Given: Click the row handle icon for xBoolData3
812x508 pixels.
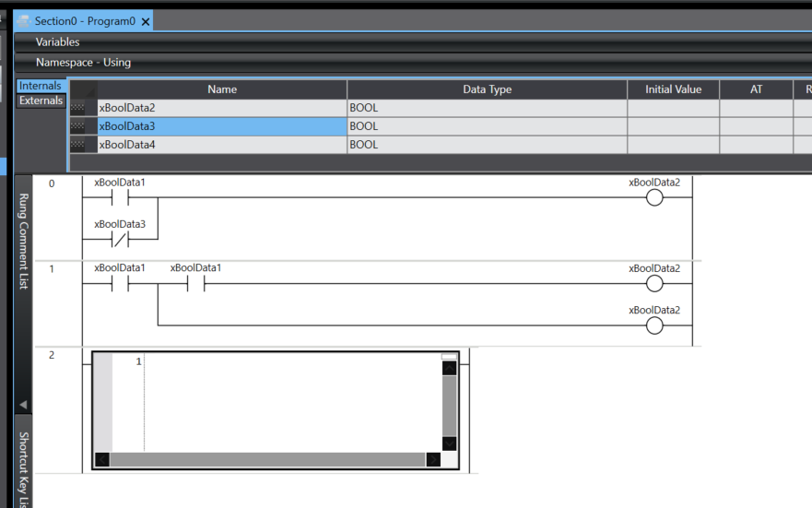Looking at the screenshot, I should pos(77,126).
